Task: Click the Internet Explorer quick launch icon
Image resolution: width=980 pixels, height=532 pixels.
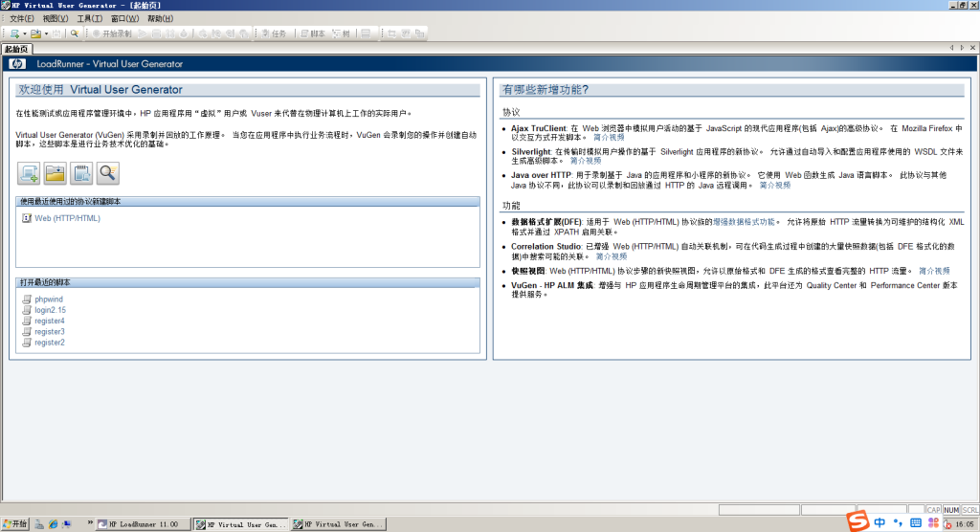Action: pyautogui.click(x=54, y=524)
